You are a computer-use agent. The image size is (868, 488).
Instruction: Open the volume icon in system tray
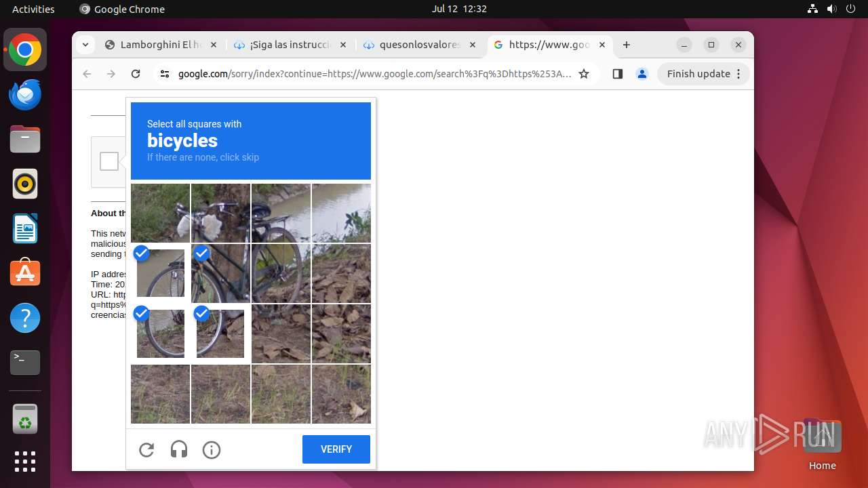[831, 9]
